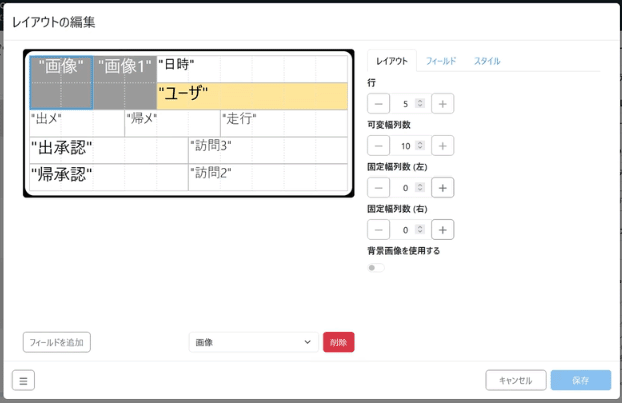This screenshot has height=403, width=622.
Task: Select the "ユーザ" cell in the layout grid
Action: [x=252, y=95]
